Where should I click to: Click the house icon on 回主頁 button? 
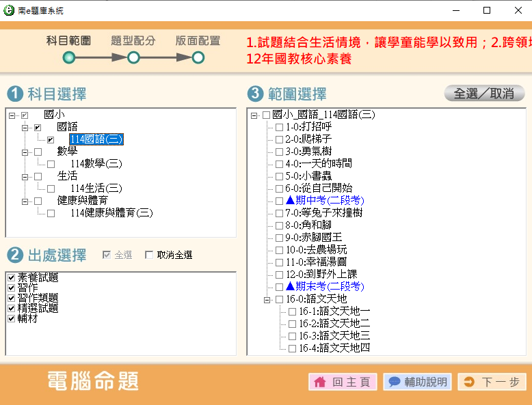(x=319, y=382)
